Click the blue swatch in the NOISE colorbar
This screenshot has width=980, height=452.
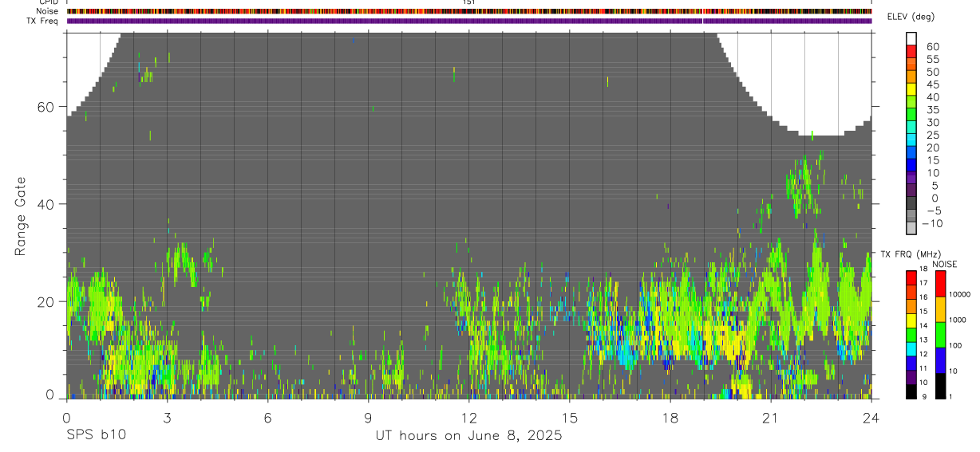pyautogui.click(x=940, y=359)
